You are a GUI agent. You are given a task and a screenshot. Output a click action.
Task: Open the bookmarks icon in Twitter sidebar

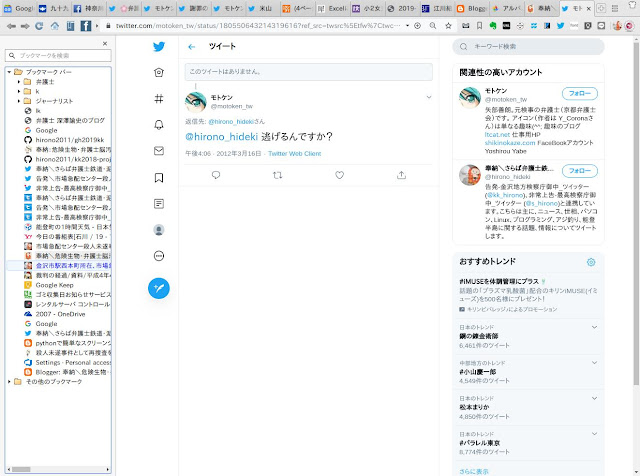(x=159, y=178)
